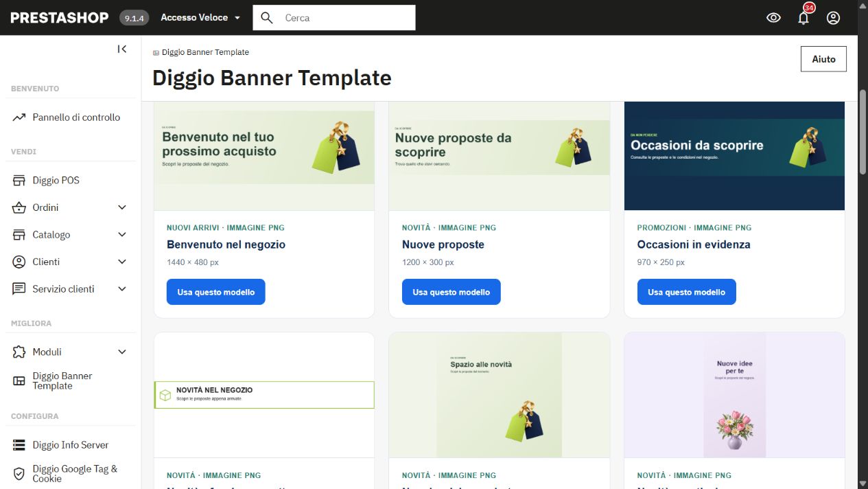This screenshot has width=868, height=489.
Task: Click the 9.1.4 version badge
Action: point(134,19)
